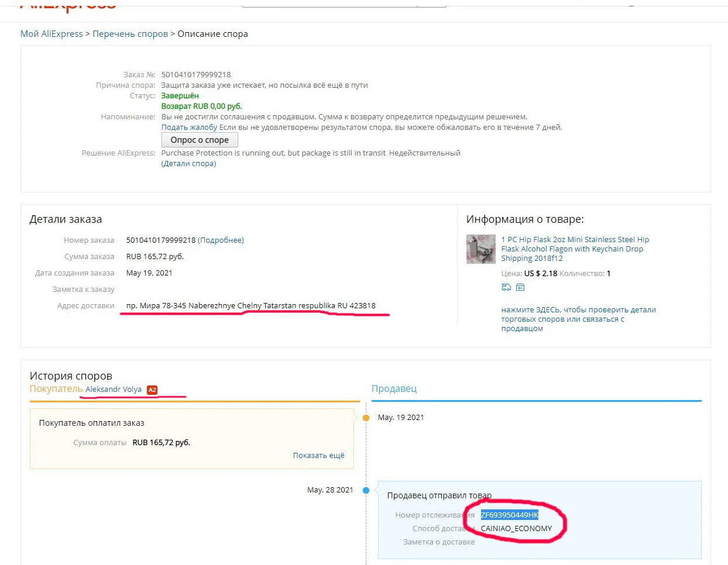Click the (Подробнее) link next to order number
Screen dimensions: 728x565
221,240
